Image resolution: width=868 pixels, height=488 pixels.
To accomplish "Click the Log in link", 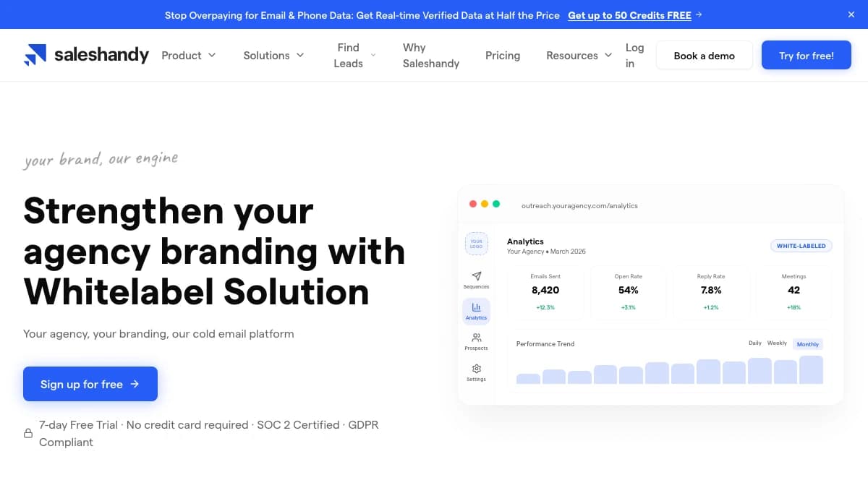I will coord(634,55).
